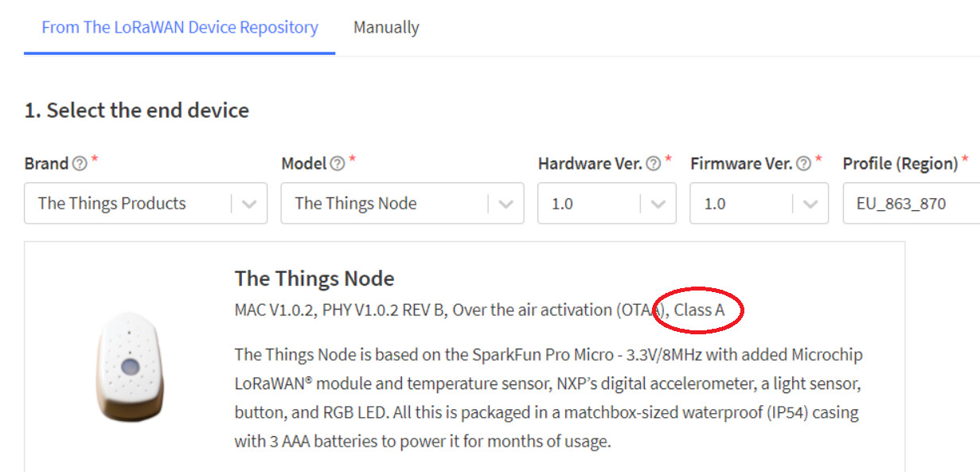Open the Profile (Region) EU_863_870 selector

click(908, 204)
